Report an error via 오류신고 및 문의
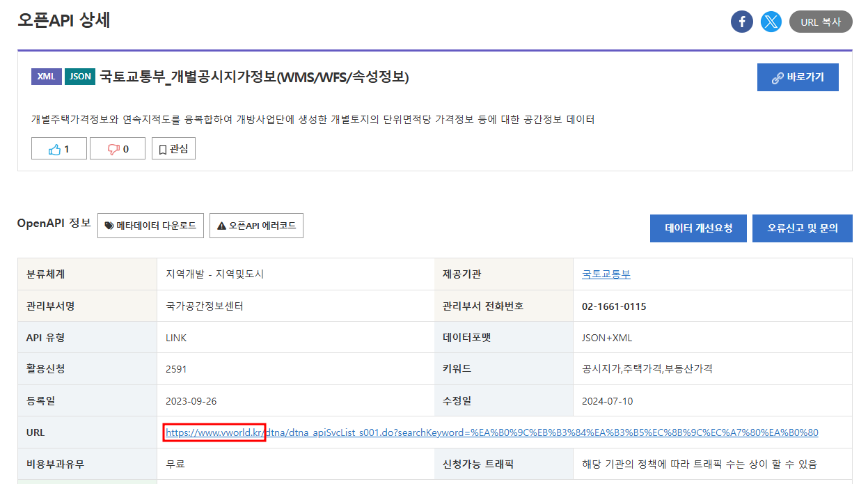Image resolution: width=868 pixels, height=484 pixels. [x=803, y=228]
